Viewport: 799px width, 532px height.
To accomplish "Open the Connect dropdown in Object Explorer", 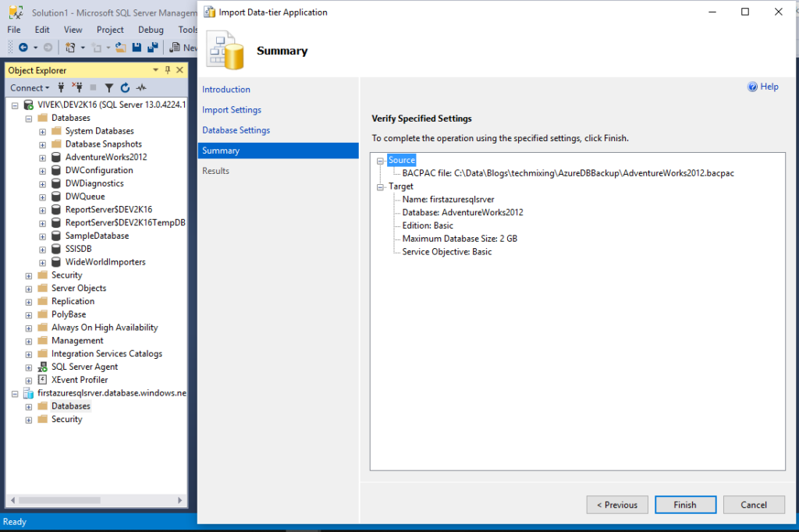I will (x=30, y=87).
